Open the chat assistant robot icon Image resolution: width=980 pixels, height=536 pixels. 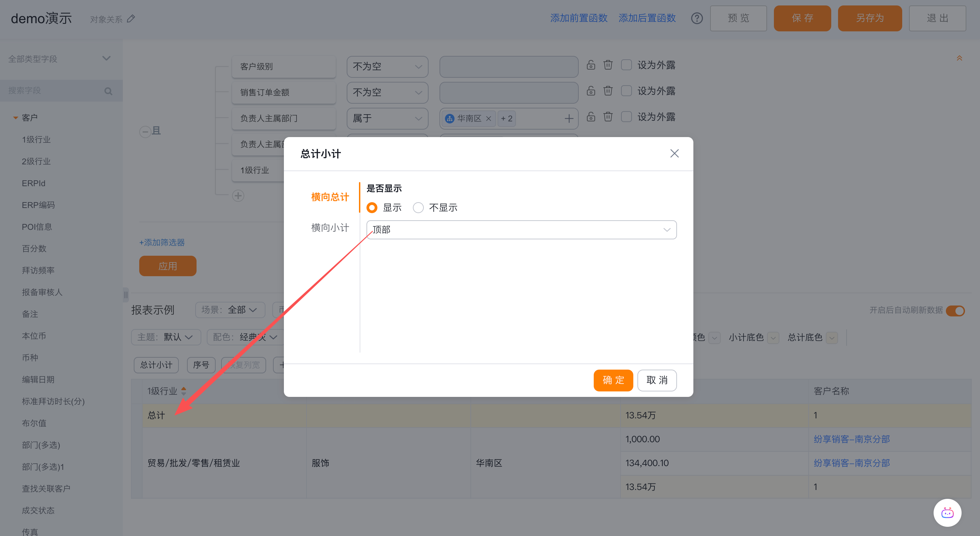click(947, 513)
